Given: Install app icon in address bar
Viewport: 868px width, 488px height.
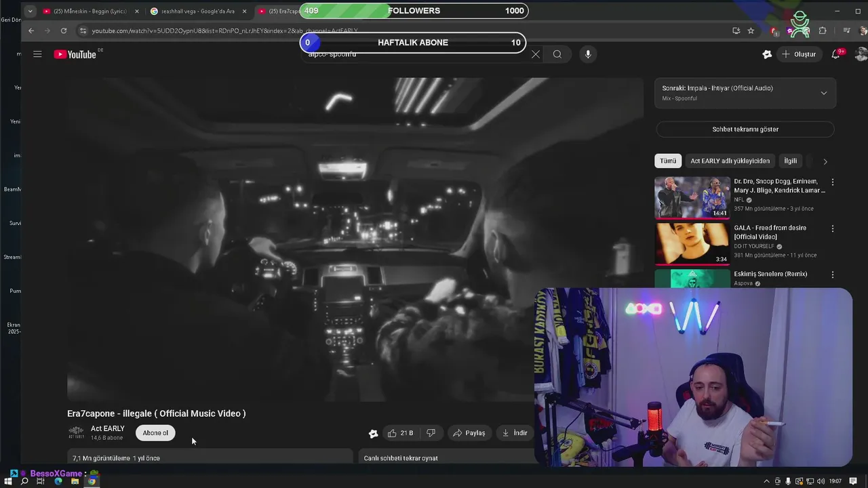Looking at the screenshot, I should click(x=736, y=30).
